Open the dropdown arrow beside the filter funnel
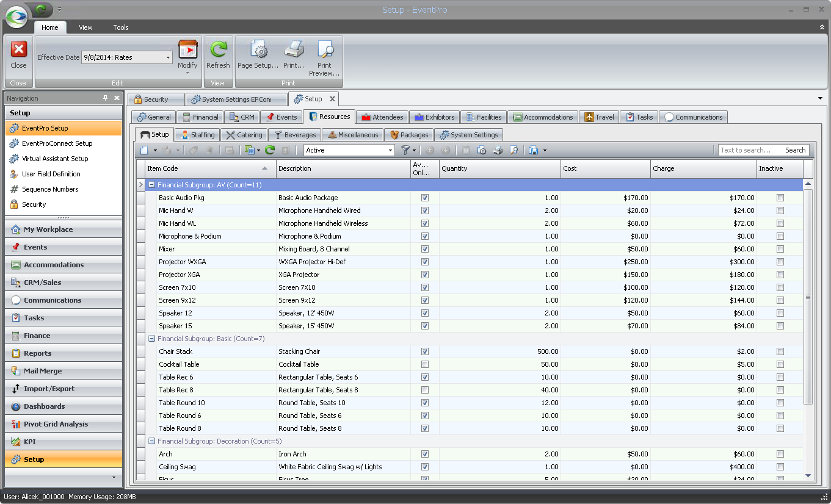The height and width of the screenshot is (504, 831). pyautogui.click(x=415, y=150)
